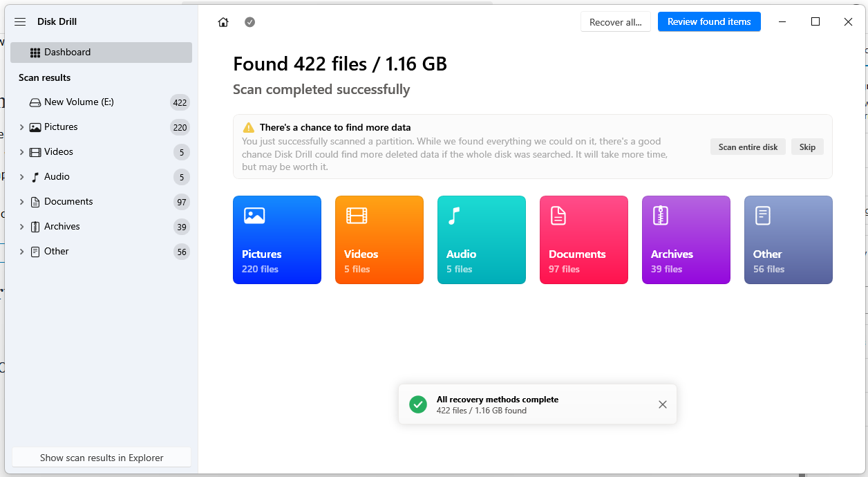Expand the Documents tree node
The height and width of the screenshot is (477, 868).
click(22, 202)
